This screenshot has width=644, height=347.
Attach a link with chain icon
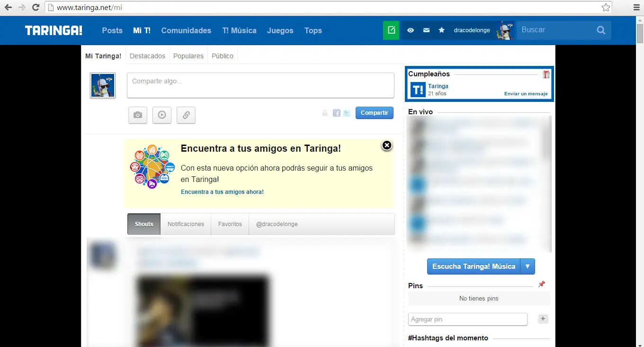[x=186, y=115]
